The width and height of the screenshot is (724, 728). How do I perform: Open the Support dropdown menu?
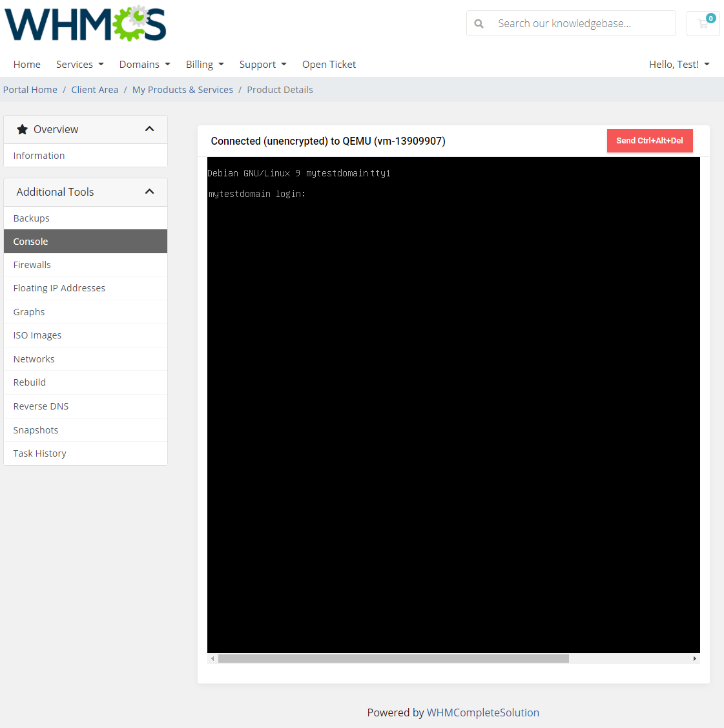tap(263, 65)
